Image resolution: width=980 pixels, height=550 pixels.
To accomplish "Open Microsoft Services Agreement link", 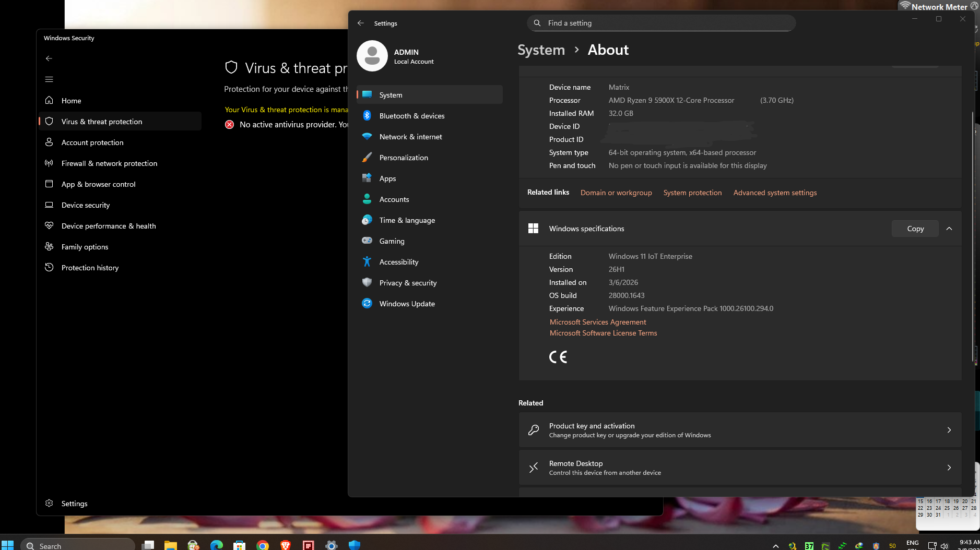I will pos(598,322).
